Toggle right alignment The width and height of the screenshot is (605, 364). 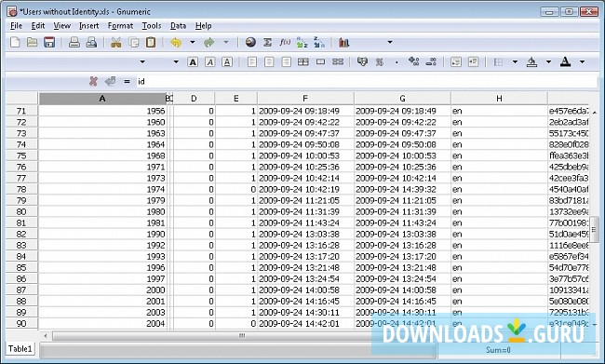286,61
